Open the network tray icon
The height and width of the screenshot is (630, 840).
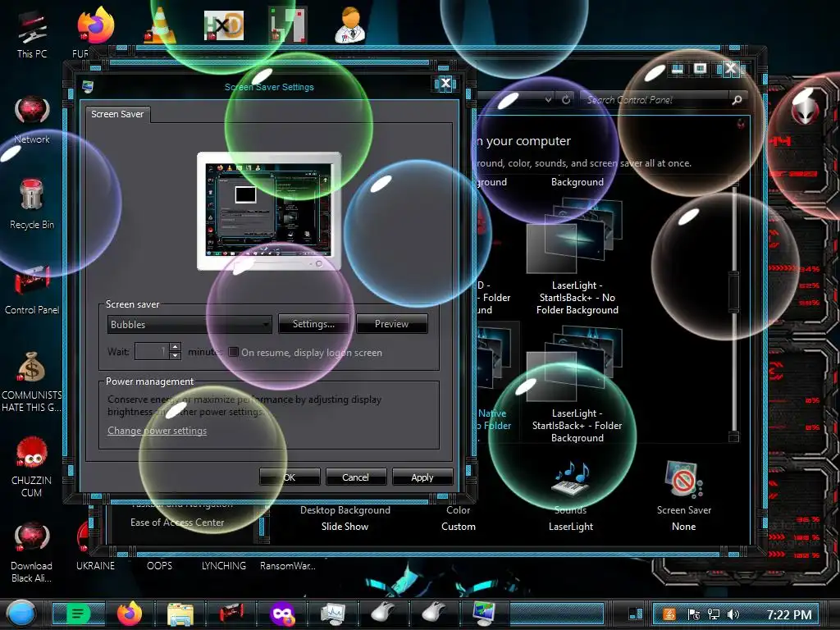tap(714, 614)
